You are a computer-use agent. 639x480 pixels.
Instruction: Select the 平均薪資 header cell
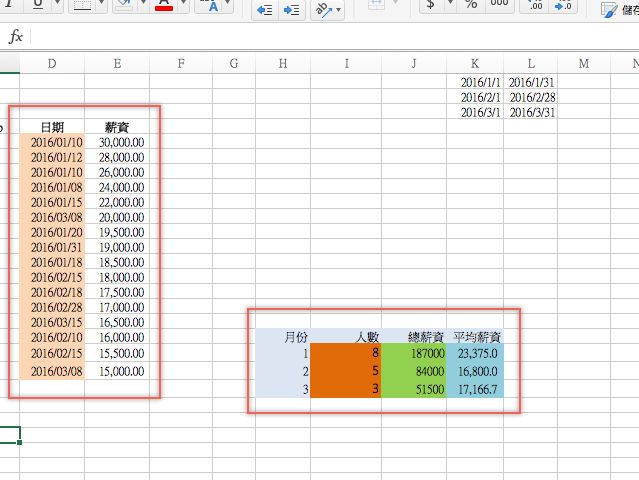pyautogui.click(x=475, y=337)
